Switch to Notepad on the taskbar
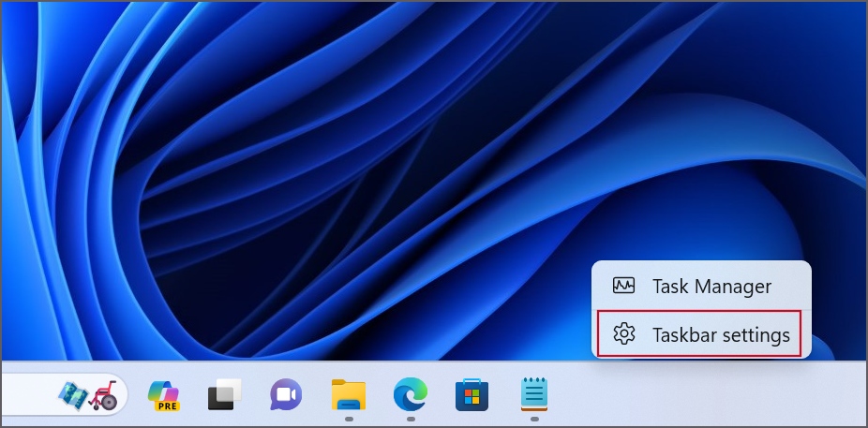This screenshot has width=868, height=428. tap(533, 394)
